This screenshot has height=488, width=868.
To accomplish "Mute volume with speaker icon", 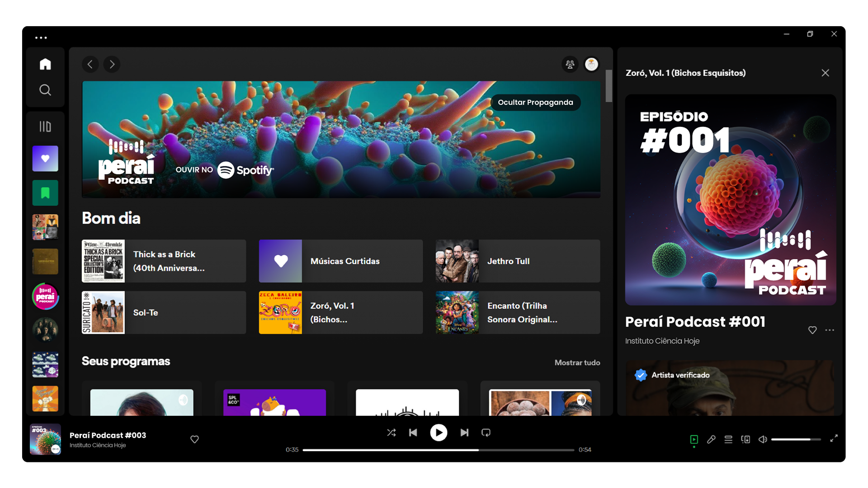I will 763,439.
